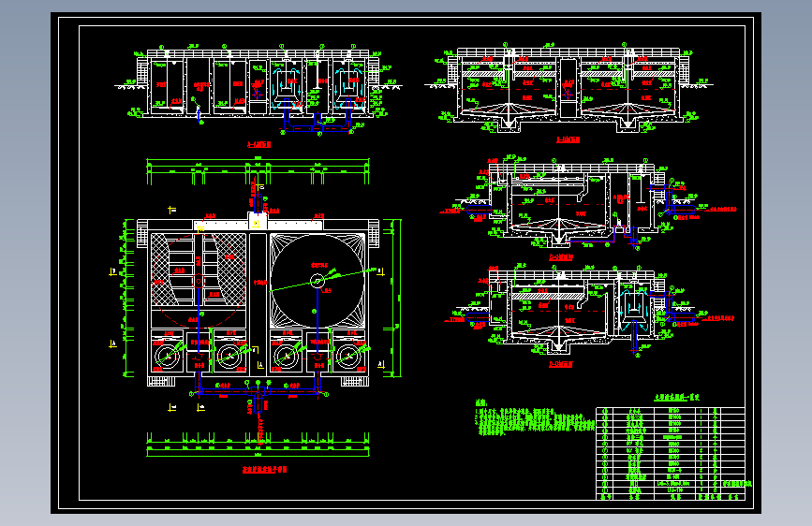
Task: Select the middle-right section view drawing
Action: [x=588, y=203]
